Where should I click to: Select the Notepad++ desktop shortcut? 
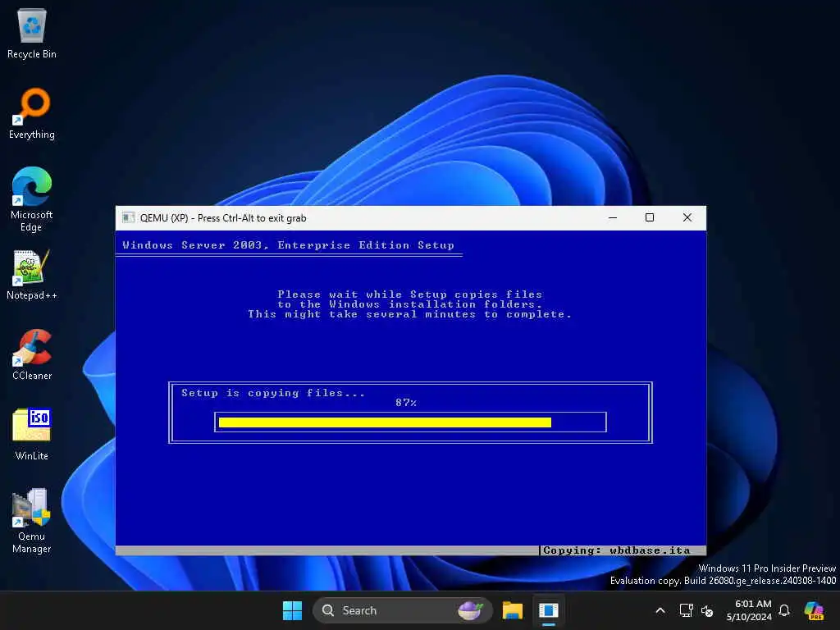pyautogui.click(x=32, y=275)
